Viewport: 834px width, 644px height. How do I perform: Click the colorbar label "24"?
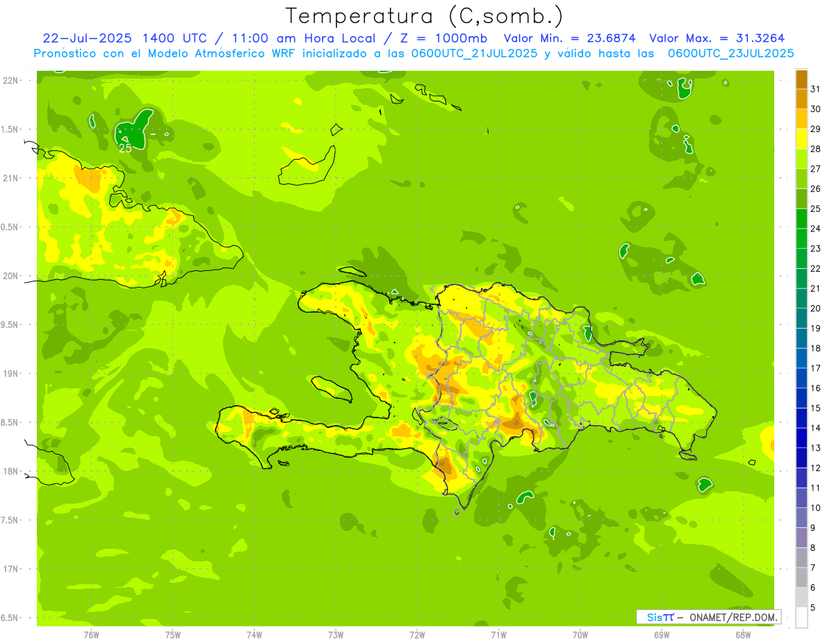(816, 229)
